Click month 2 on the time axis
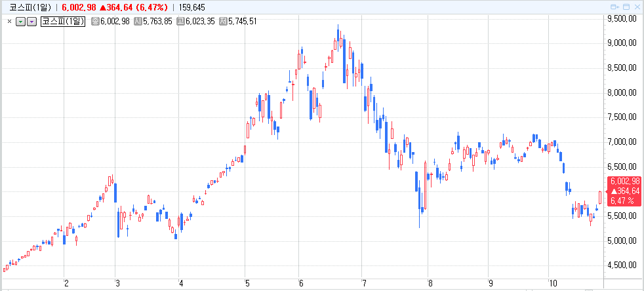644x291 pixels. 66,283
